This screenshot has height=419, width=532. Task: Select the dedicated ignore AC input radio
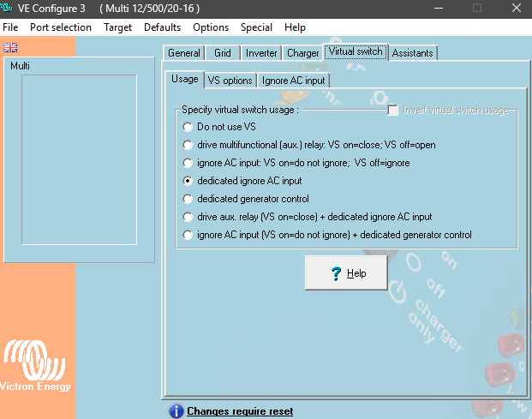[x=188, y=181]
